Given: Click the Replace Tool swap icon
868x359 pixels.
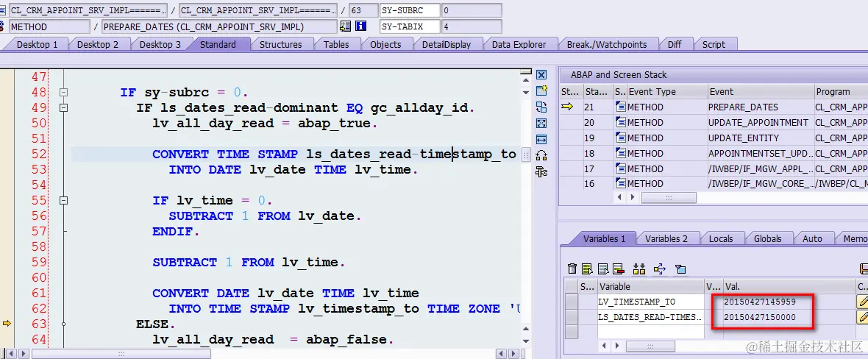Looking at the screenshot, I should (x=541, y=107).
